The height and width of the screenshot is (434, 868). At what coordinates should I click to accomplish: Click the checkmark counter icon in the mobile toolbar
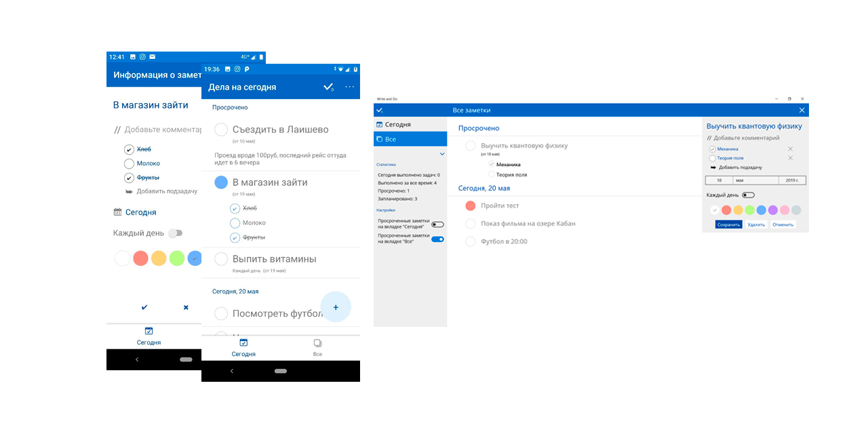(x=329, y=87)
